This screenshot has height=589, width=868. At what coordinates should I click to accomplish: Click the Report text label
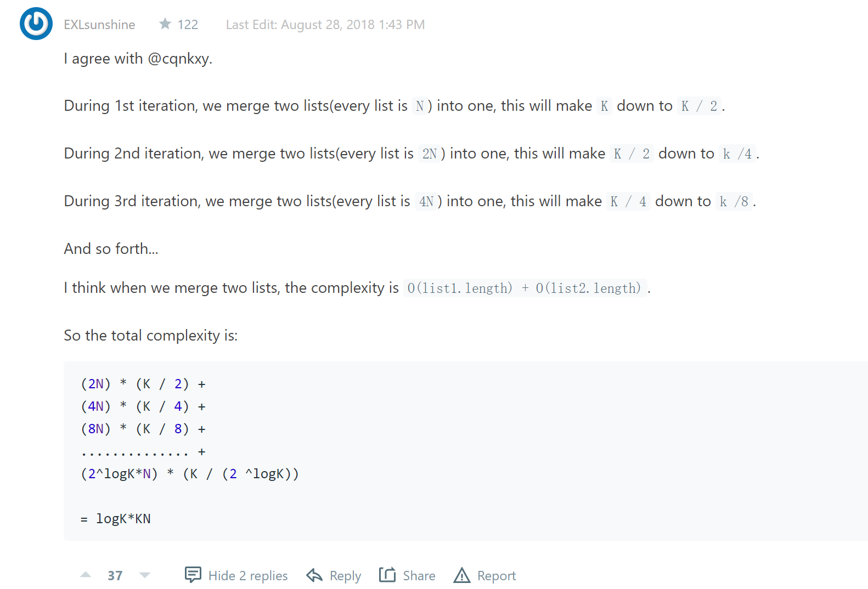tap(497, 576)
